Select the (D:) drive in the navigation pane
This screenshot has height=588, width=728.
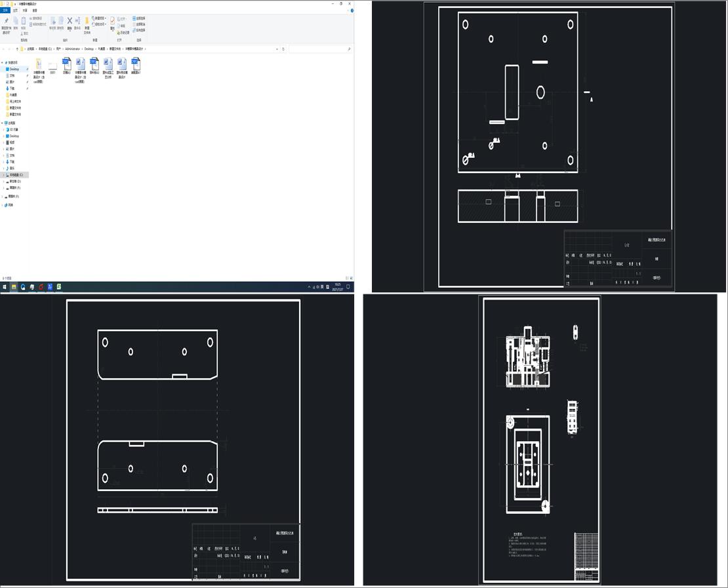click(15, 182)
